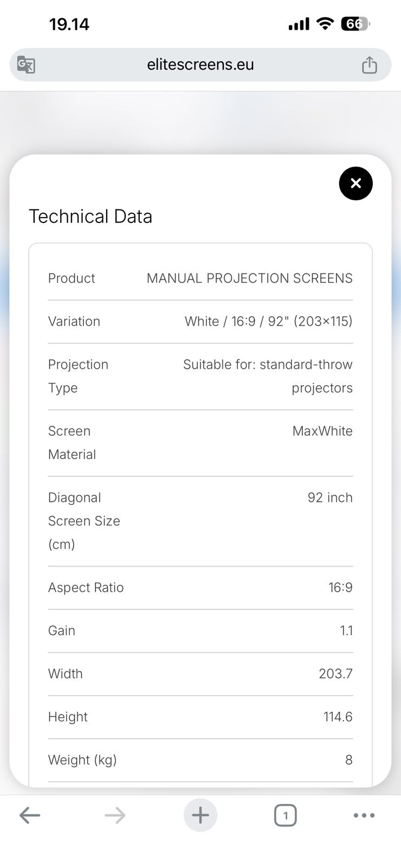Tap the elitescreens.eu address field

point(200,65)
